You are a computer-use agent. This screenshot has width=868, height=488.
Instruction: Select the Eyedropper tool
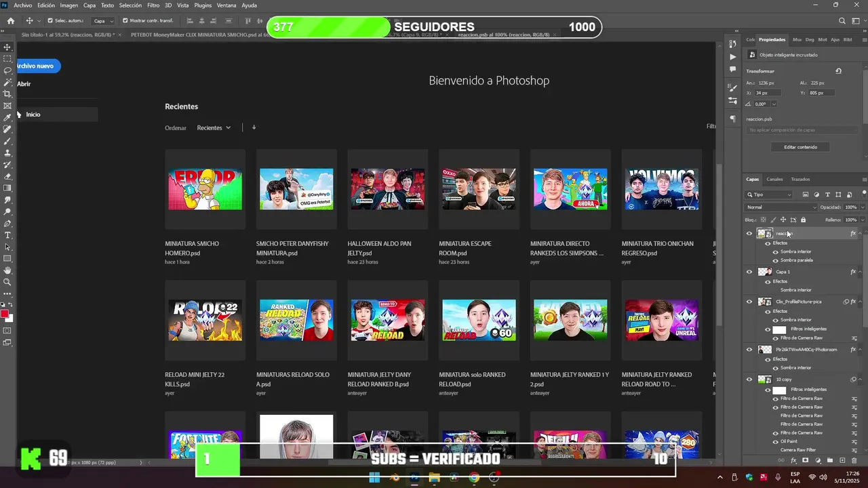(x=7, y=117)
